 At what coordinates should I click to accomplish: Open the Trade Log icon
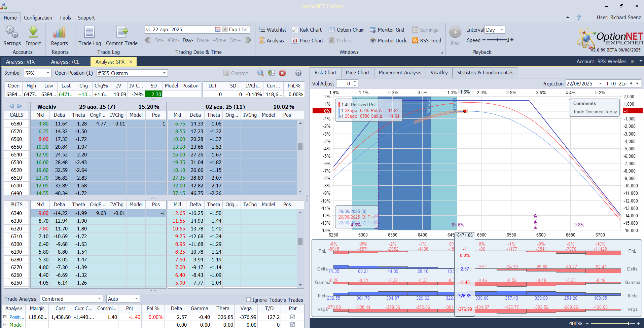pos(90,33)
